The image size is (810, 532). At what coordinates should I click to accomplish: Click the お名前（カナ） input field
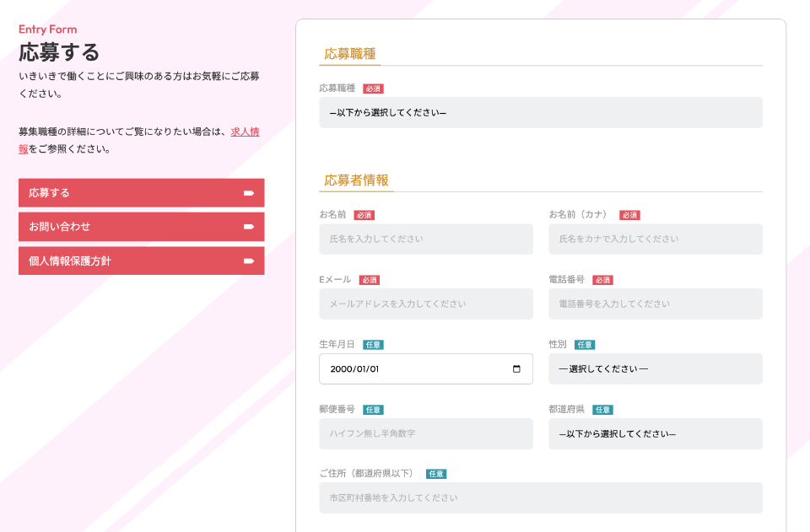tap(655, 239)
